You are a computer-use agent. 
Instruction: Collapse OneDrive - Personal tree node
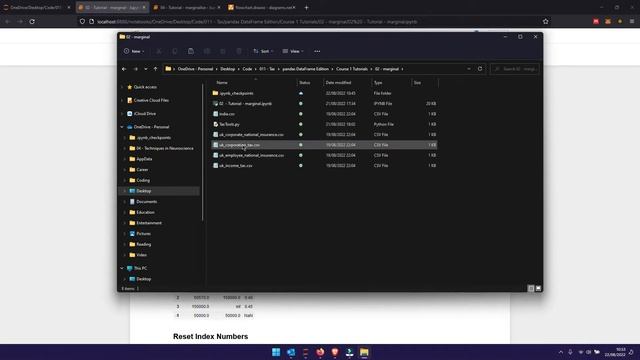[x=122, y=127]
